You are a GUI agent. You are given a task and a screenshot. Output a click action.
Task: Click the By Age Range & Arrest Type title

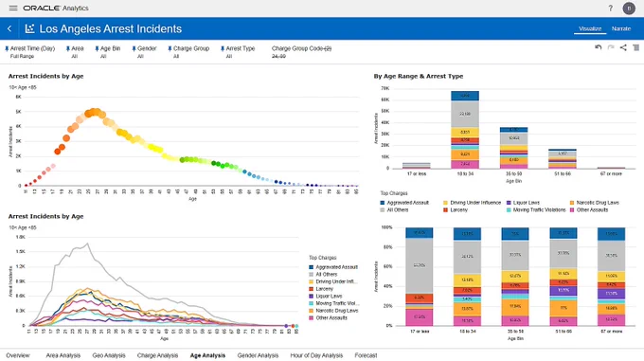(418, 76)
